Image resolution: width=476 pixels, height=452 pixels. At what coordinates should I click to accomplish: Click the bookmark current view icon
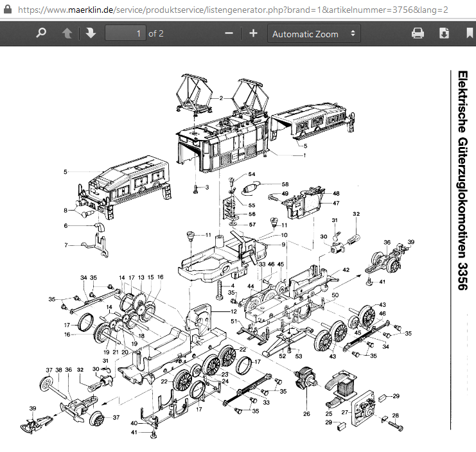(470, 33)
